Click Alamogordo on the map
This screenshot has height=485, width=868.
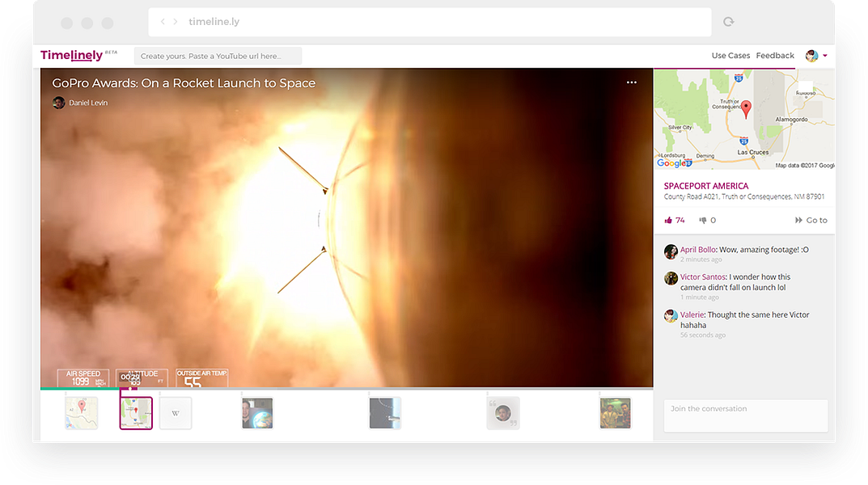[792, 120]
